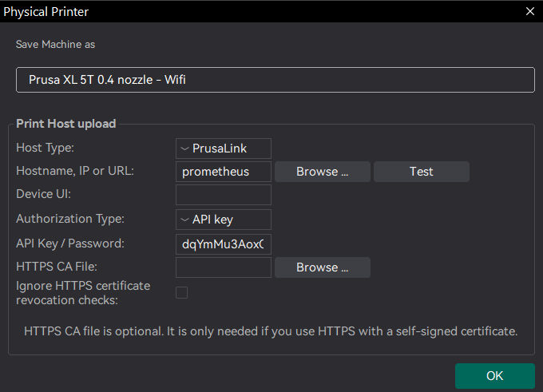Click the Print Host upload group heading

[x=66, y=124]
